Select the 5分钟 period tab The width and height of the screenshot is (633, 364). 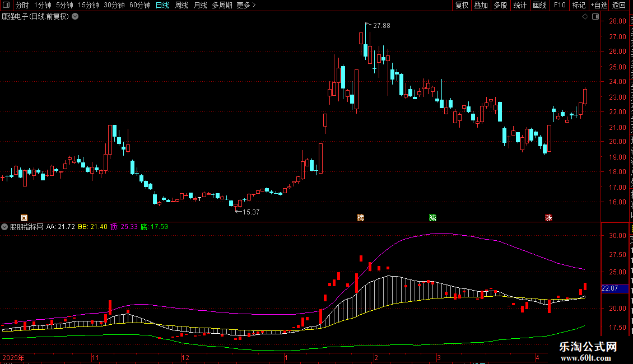(x=64, y=5)
